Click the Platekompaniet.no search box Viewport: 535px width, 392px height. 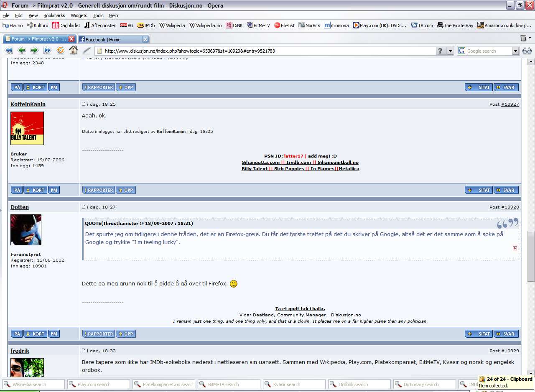coord(164,384)
